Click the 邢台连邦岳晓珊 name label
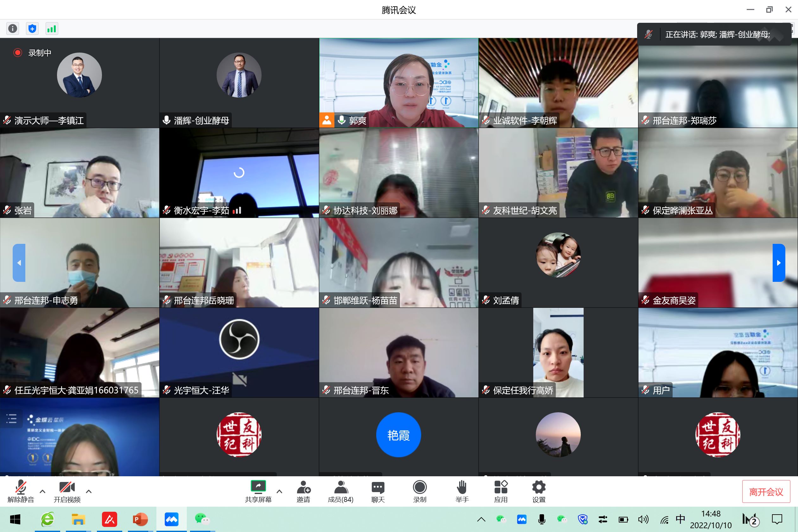Screen dimensions: 798x532 [x=204, y=300]
